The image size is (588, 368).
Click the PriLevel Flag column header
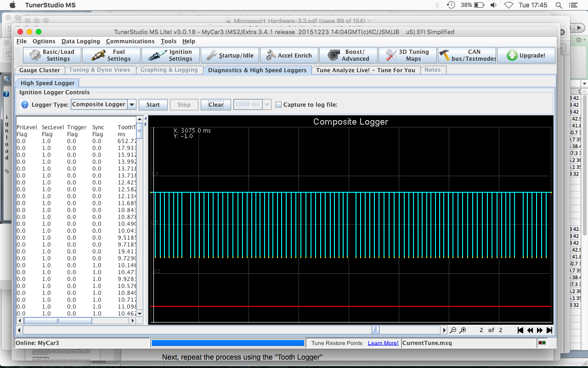(x=27, y=131)
